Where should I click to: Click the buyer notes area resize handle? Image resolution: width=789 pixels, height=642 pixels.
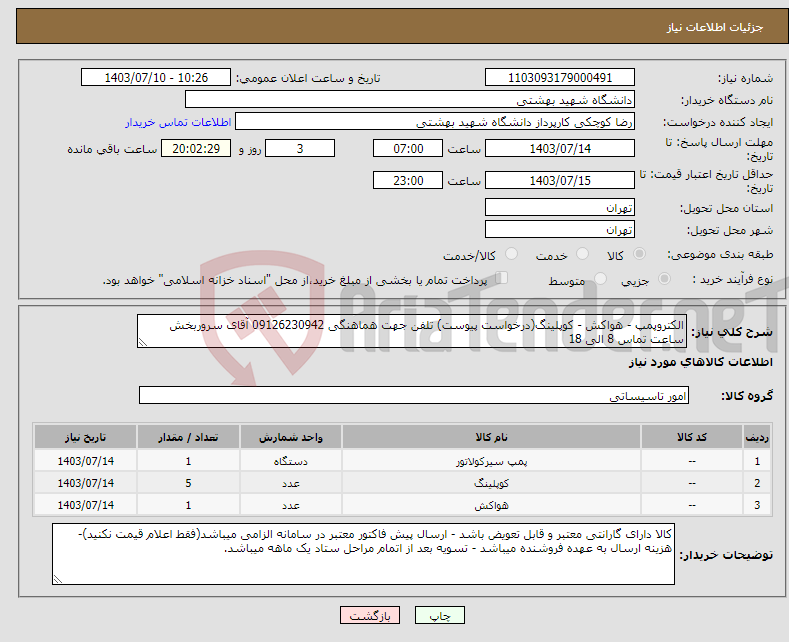coord(58,579)
